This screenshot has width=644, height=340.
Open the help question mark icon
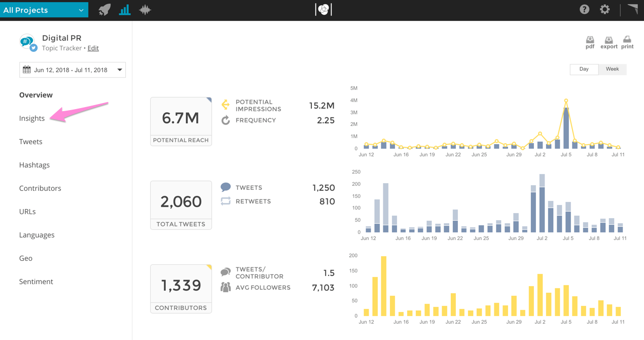tap(584, 10)
